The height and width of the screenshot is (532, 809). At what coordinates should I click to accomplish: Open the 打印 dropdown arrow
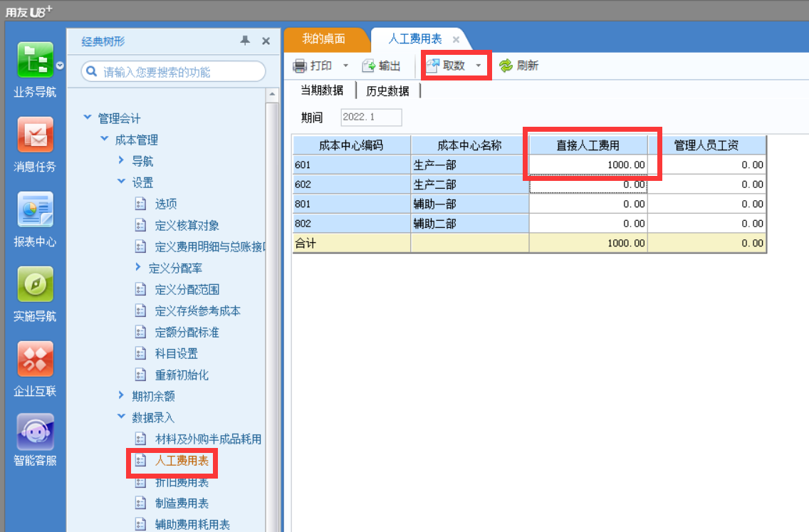[x=345, y=66]
